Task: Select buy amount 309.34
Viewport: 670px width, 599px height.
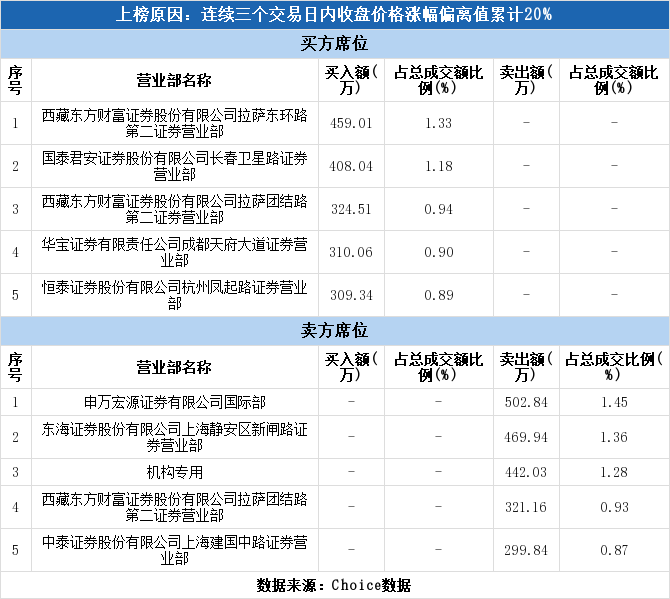Action: (x=351, y=295)
